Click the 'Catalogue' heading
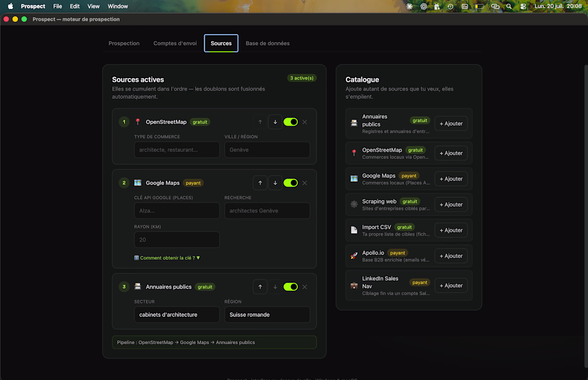 coord(362,80)
